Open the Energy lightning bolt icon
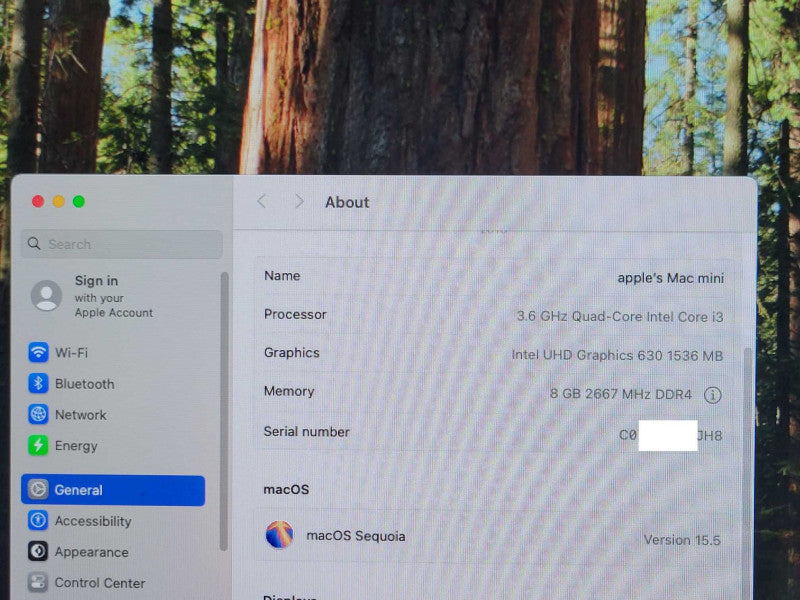This screenshot has height=600, width=800. pos(38,445)
